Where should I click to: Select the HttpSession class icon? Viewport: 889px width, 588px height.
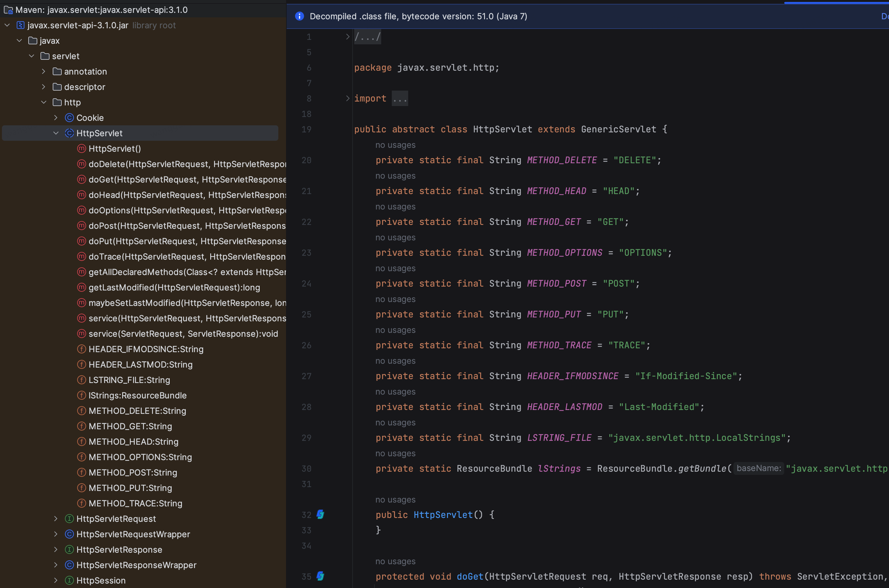pos(69,579)
